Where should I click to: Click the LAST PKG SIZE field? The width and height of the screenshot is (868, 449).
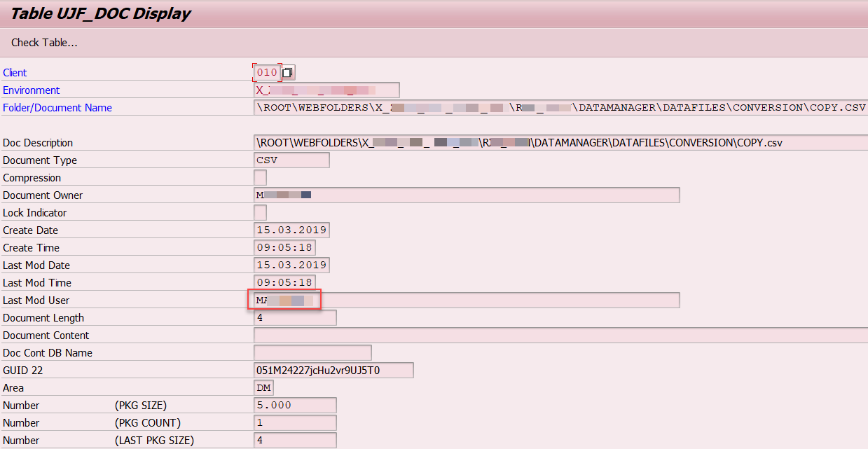[x=295, y=440]
